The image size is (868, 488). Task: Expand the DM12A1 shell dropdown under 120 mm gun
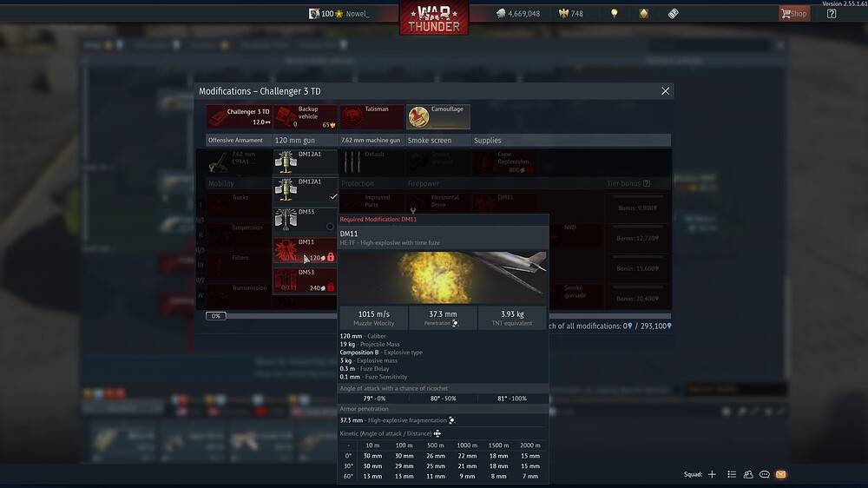305,162
